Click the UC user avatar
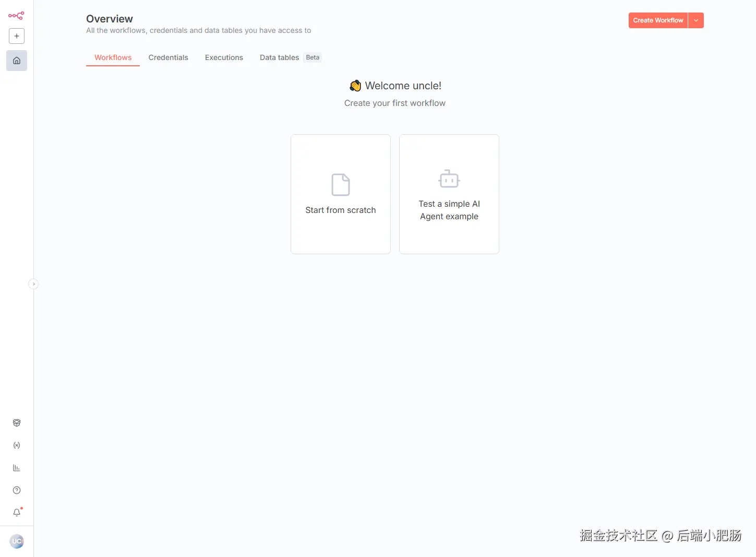The image size is (756, 557). coord(17,541)
